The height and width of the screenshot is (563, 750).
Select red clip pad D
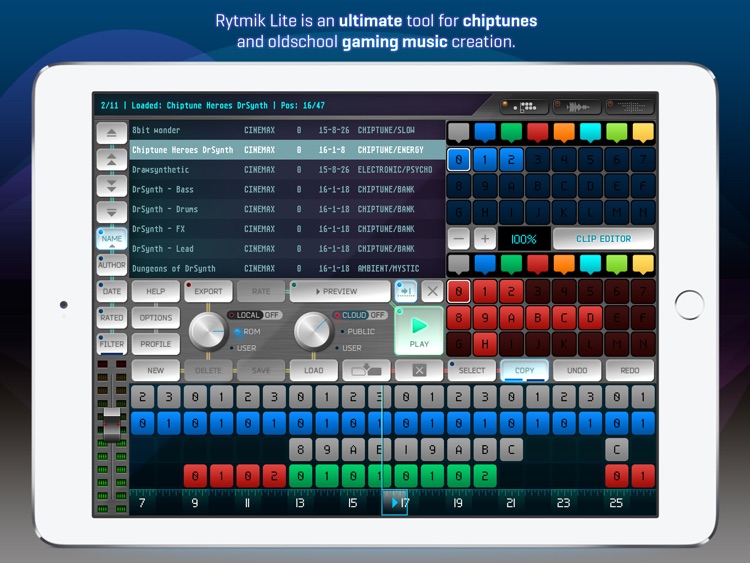coord(590,317)
